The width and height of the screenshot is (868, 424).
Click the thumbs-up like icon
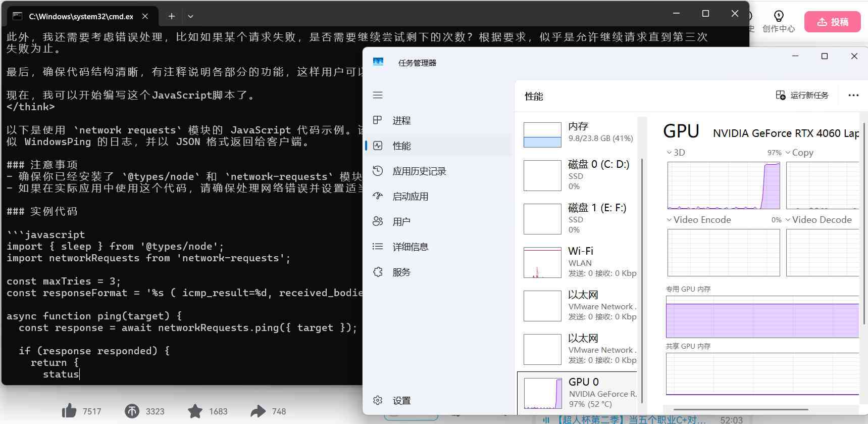point(69,411)
